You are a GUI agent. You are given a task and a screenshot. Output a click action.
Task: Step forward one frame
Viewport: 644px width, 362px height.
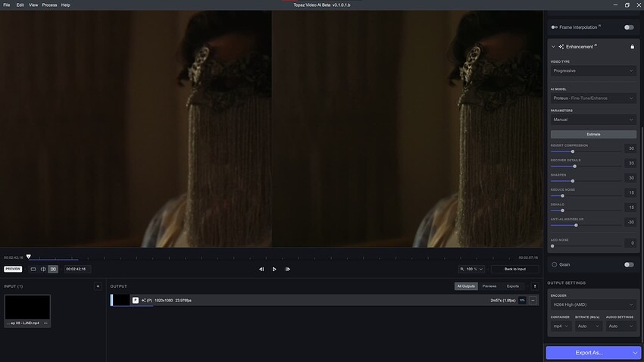[288, 269]
